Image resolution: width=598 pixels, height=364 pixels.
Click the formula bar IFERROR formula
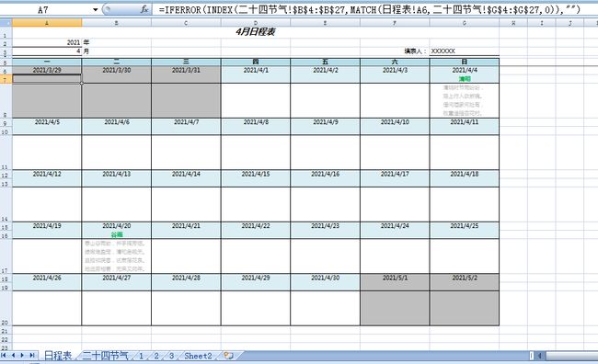click(x=369, y=9)
